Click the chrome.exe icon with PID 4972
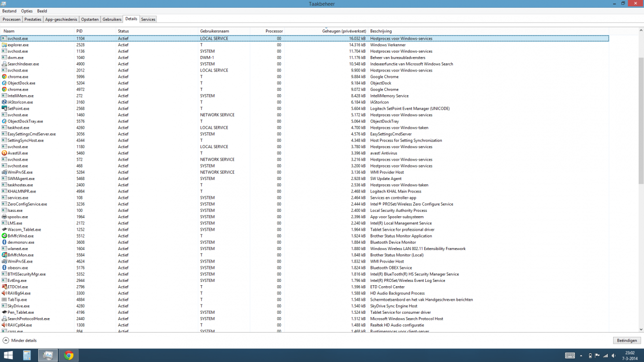The height and width of the screenshot is (362, 644). pos(4,89)
